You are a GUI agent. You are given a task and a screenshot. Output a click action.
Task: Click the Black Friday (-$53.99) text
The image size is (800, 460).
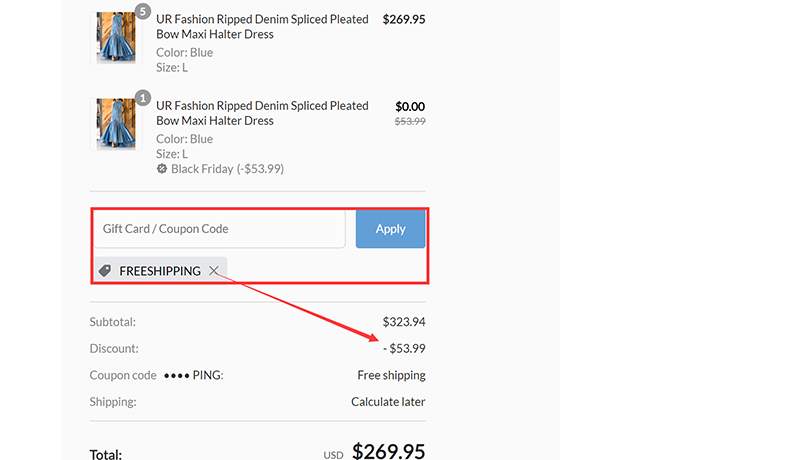point(227,169)
